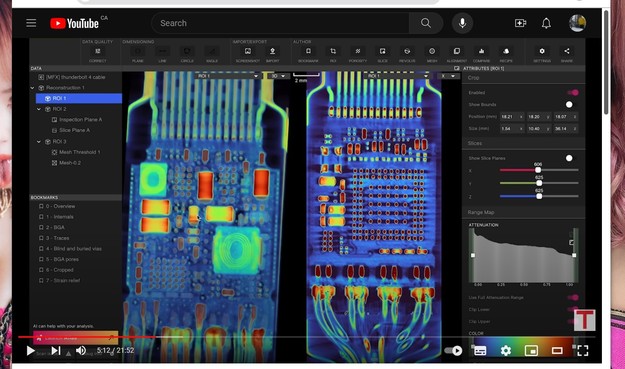Open the left viewport 3D view dropdown

[278, 76]
